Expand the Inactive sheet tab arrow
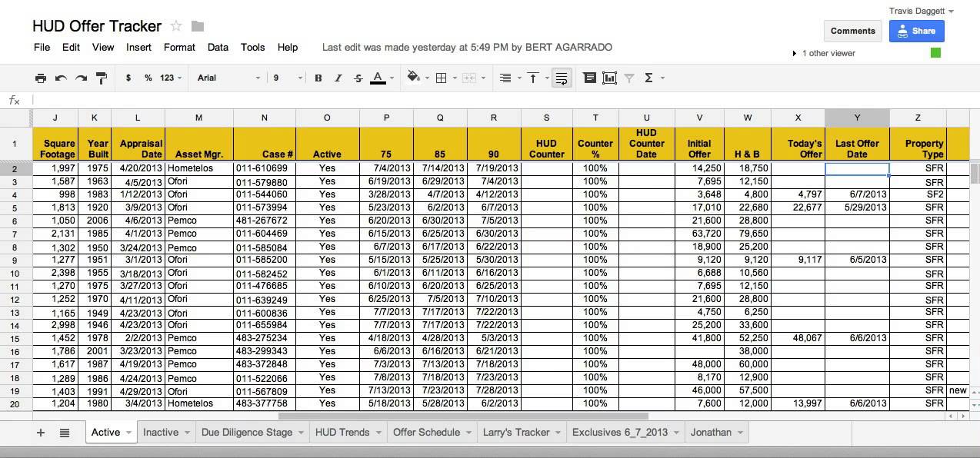 tap(187, 433)
